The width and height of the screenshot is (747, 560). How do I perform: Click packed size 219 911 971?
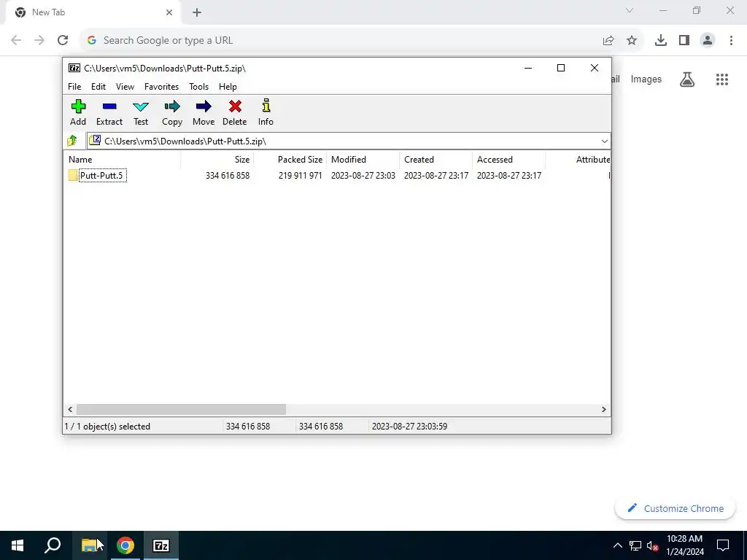click(x=300, y=175)
